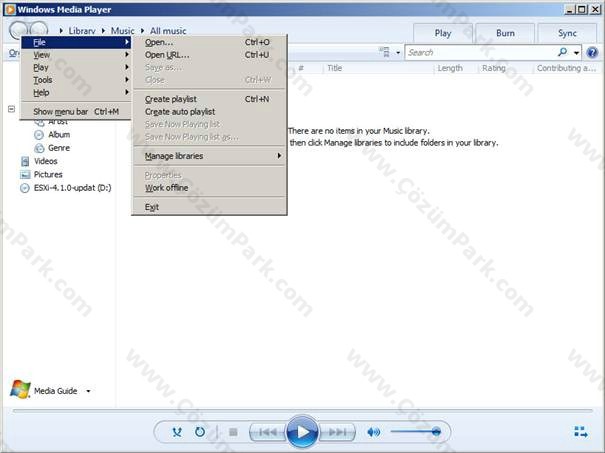Select Genre in the navigation tree
The height and width of the screenshot is (453, 605).
tap(59, 148)
